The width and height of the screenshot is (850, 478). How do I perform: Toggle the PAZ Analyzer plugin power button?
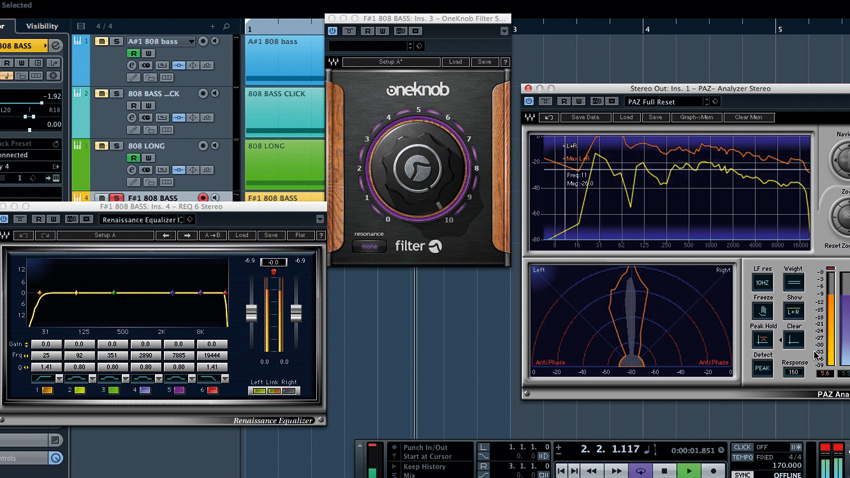coord(529,101)
